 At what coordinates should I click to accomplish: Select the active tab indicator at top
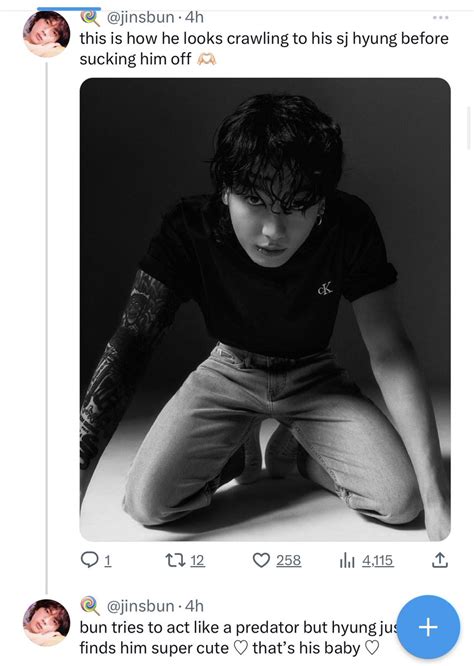coord(69,8)
